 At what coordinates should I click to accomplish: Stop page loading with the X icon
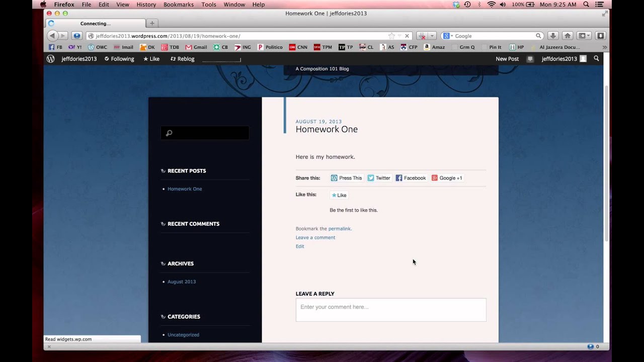pos(407,36)
